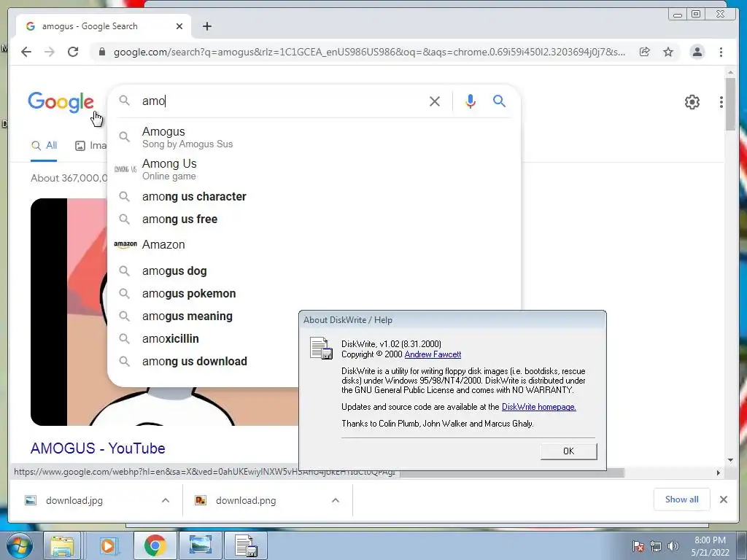747x560 pixels.
Task: Click the padlock site info icon
Action: point(101,52)
